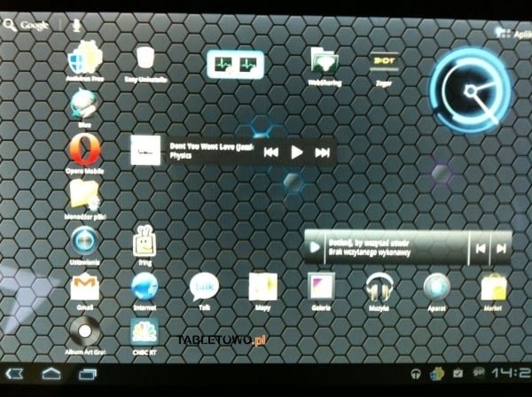Tap the Home navigation button
532x397 pixels.
point(51,374)
